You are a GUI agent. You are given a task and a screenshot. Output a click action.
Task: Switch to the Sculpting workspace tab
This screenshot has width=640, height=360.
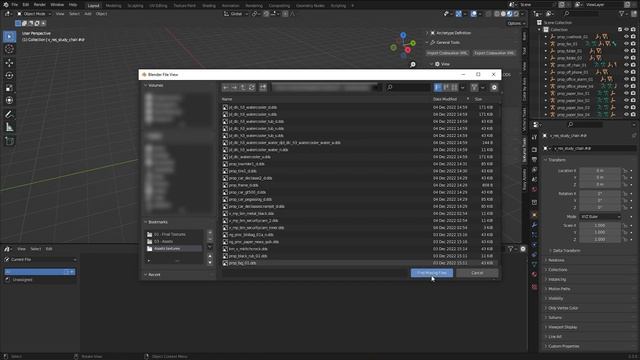coord(135,6)
